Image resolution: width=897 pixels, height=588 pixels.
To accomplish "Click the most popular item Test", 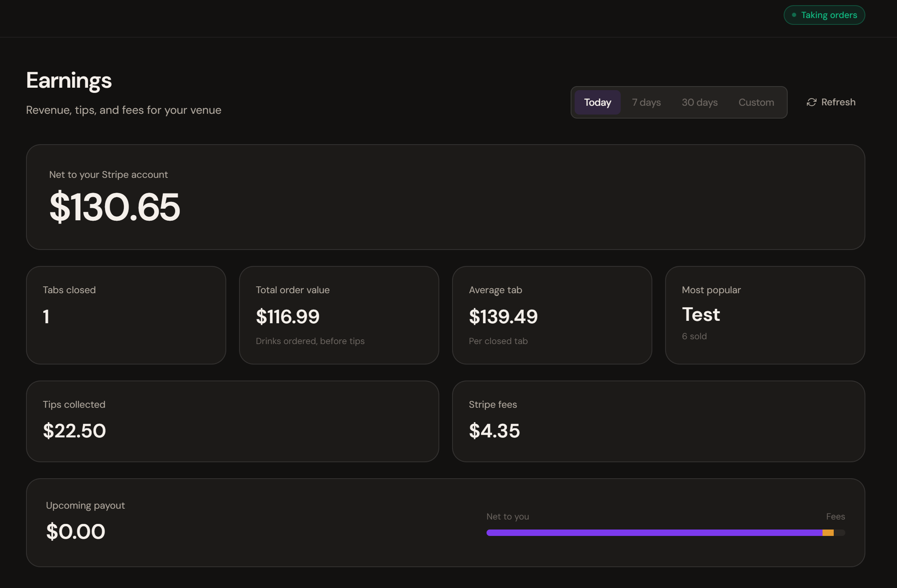I will click(701, 314).
